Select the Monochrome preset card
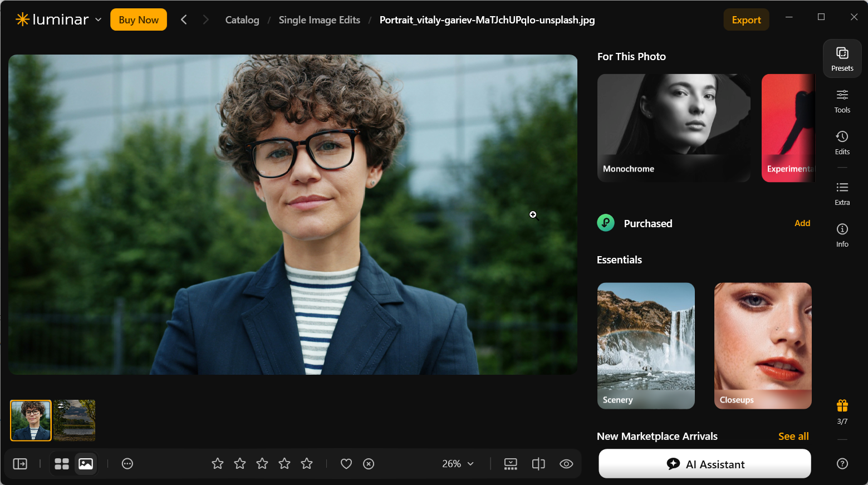Screen dimensions: 868x485 (674, 128)
